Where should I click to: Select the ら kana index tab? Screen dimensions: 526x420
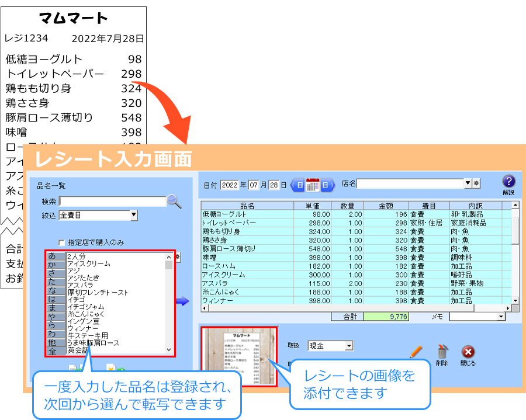56,326
